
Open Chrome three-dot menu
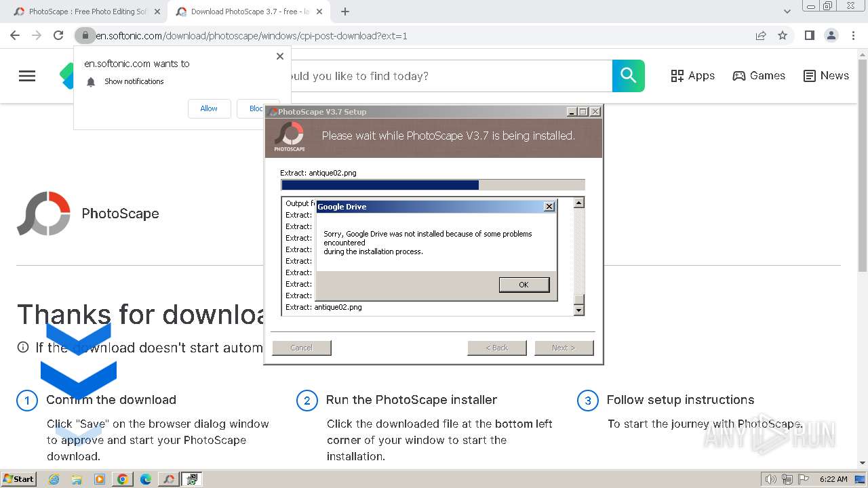[853, 35]
